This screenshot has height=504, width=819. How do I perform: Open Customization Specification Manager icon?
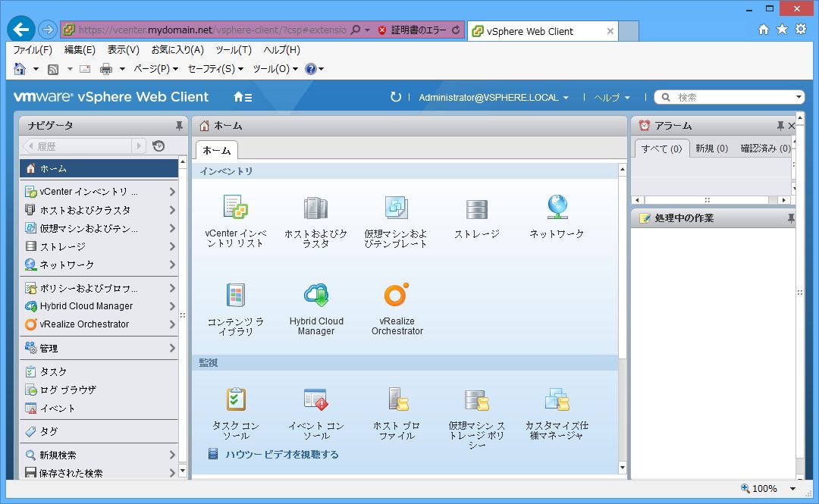[x=557, y=399]
